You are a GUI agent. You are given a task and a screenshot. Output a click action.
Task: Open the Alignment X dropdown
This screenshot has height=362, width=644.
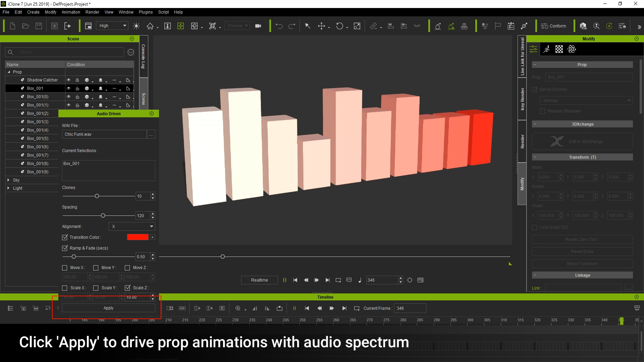(x=132, y=227)
